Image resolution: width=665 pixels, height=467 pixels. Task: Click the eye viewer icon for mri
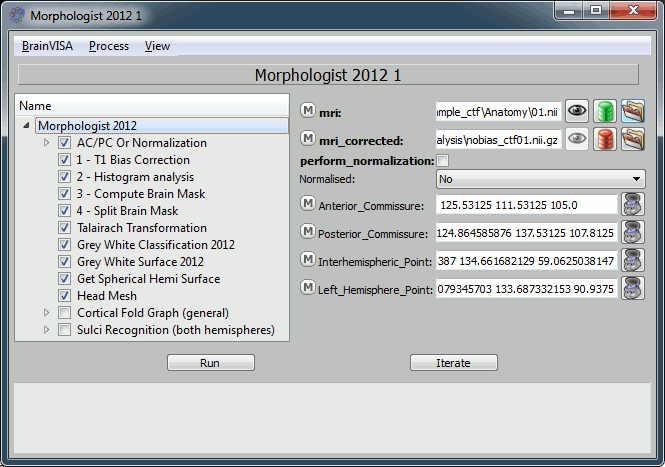(x=577, y=111)
